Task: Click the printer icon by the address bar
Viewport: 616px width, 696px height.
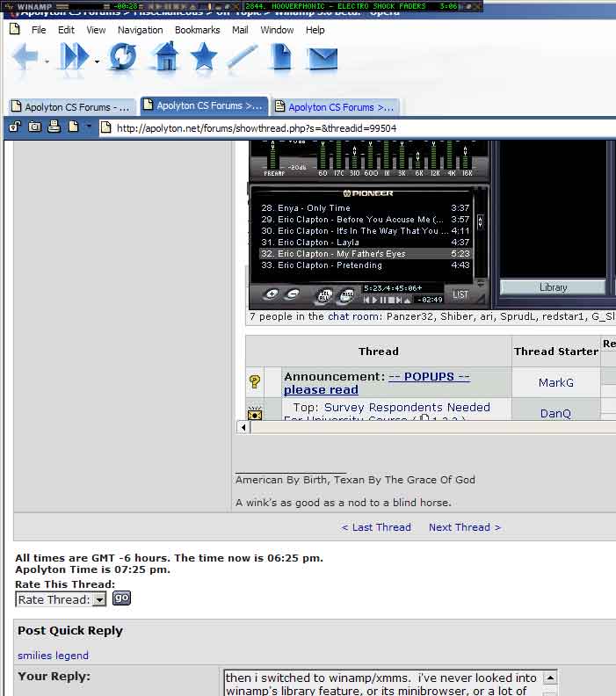Action: pyautogui.click(x=54, y=127)
